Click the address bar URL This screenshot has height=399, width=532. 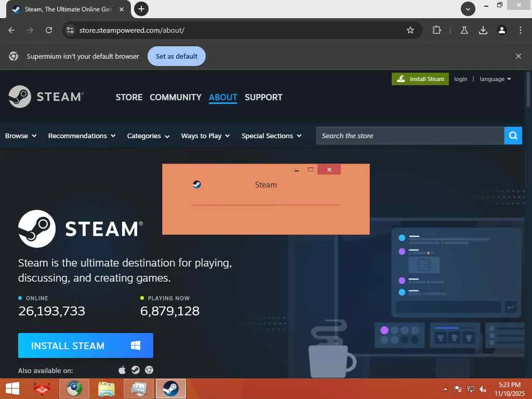coord(131,30)
